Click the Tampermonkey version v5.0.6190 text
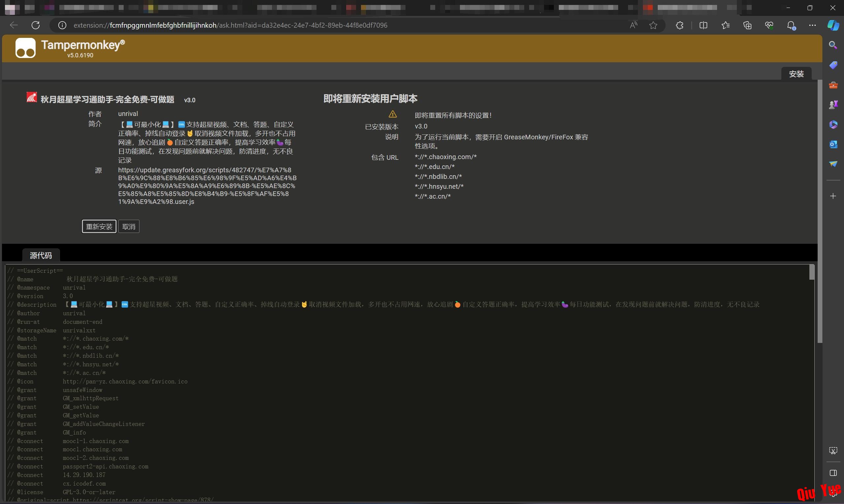The width and height of the screenshot is (844, 504). (80, 55)
